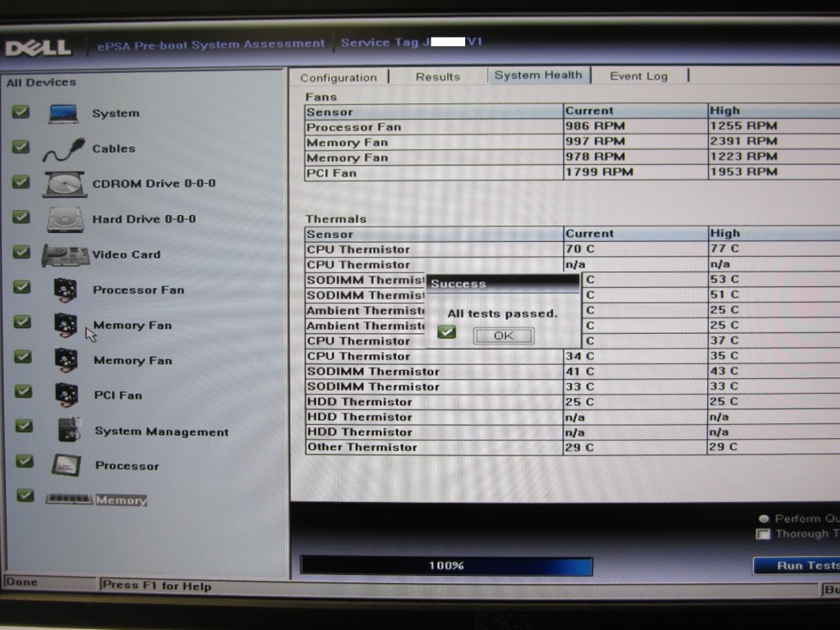Click the green check icon in Success dialog
840x630 pixels.
click(446, 332)
